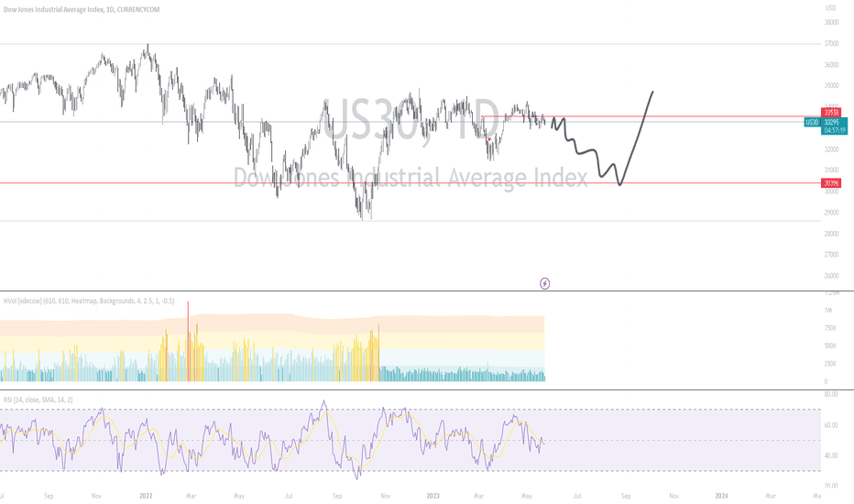The width and height of the screenshot is (854, 504).
Task: Click the 32000 price axis label
Action: point(832,149)
